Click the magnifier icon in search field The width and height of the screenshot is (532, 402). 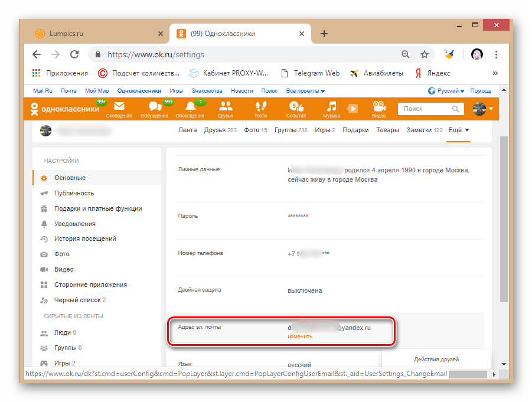pos(455,109)
